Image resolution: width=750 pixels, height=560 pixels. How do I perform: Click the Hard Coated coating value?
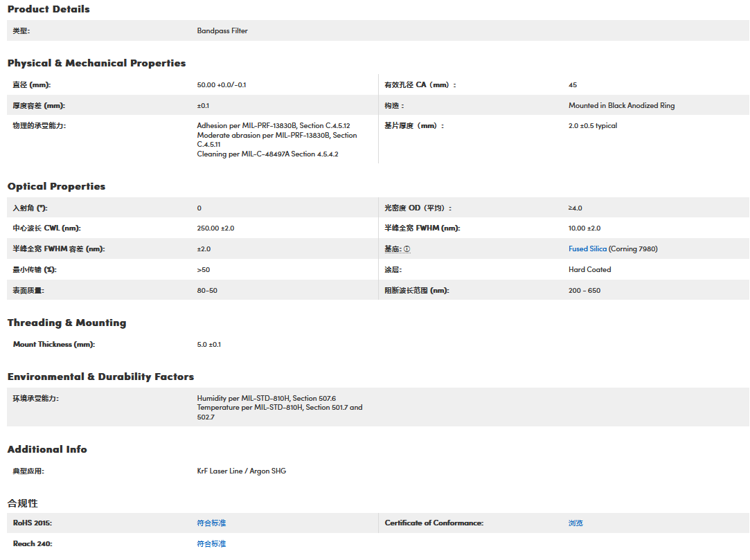pos(589,270)
